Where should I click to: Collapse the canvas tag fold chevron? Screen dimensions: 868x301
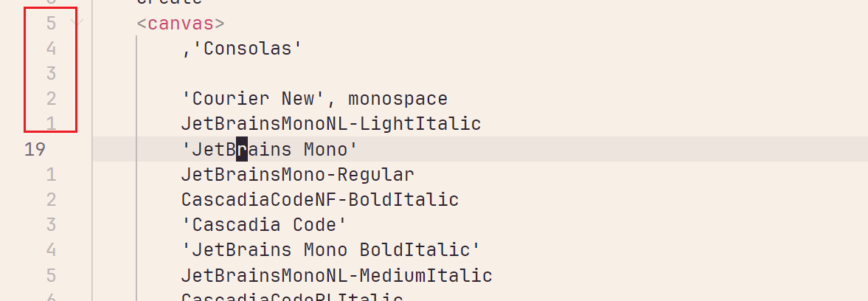(x=77, y=23)
